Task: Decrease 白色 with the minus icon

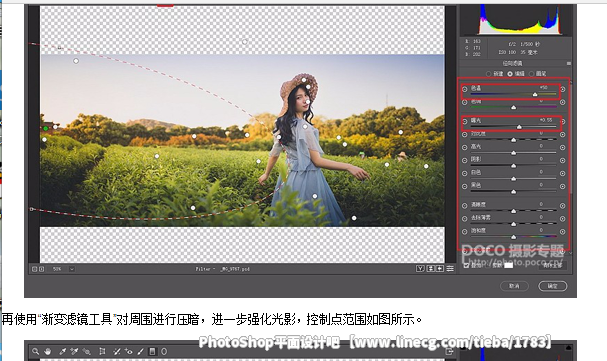Action: pos(465,173)
